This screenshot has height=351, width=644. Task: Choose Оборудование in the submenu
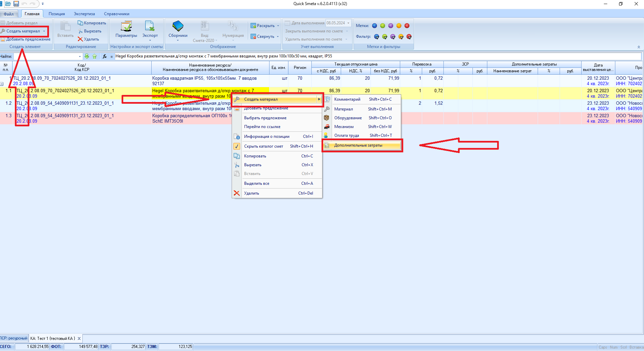362,118
